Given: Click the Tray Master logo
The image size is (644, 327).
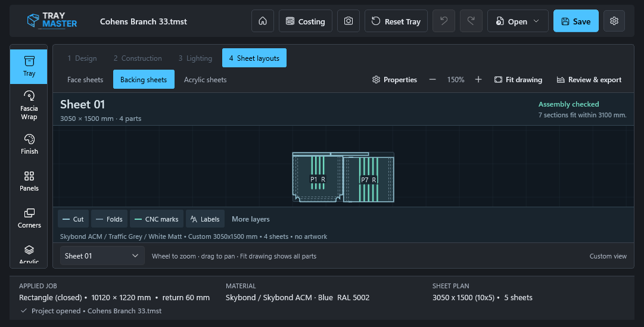Looking at the screenshot, I should click(52, 20).
